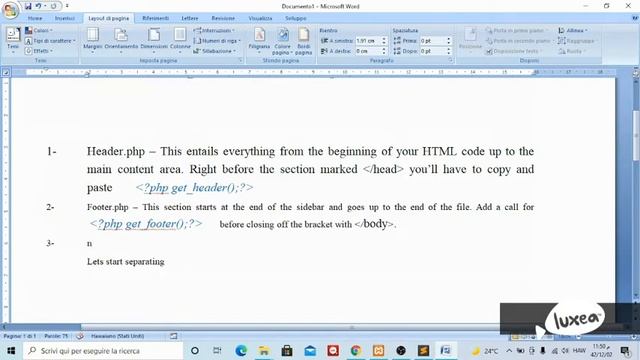Image resolution: width=640 pixels, height=360 pixels.
Task: Open the Orientamento page orientation menu
Action: pos(121,40)
